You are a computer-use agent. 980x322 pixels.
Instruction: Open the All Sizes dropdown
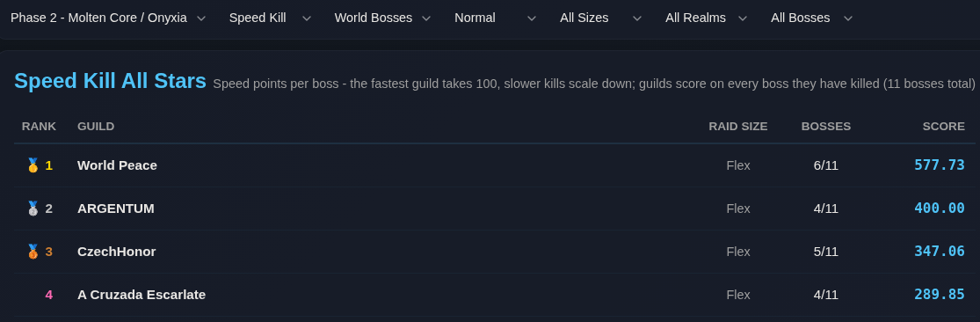[x=600, y=18]
